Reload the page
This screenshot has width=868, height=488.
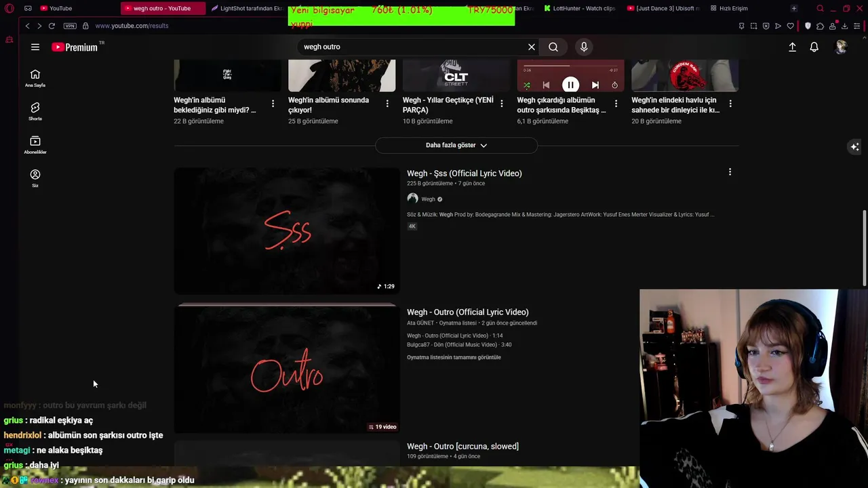point(52,26)
